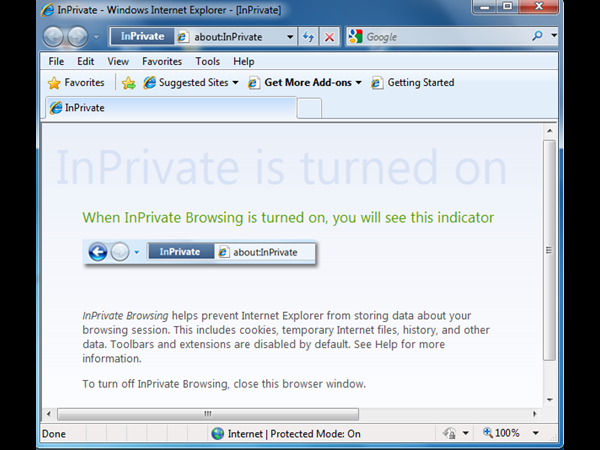
Task: Click the vertical scrollbar down arrow
Action: (x=550, y=400)
